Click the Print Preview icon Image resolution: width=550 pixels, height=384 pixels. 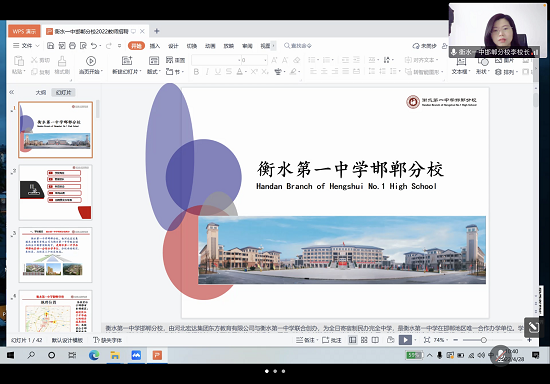coord(83,46)
